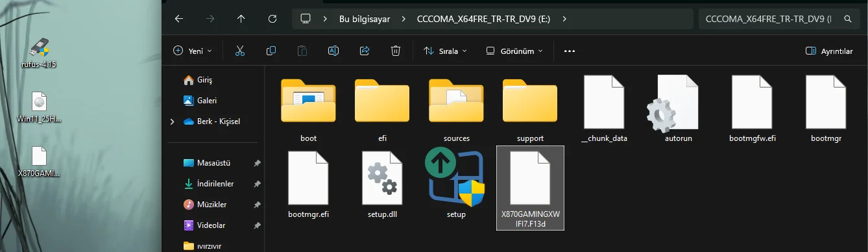Image resolution: width=868 pixels, height=252 pixels.
Task: Open the Sırala sort dropdown
Action: click(445, 51)
